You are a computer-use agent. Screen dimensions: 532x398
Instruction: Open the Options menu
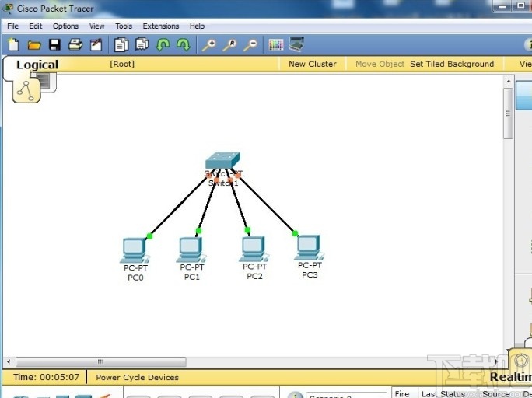pyautogui.click(x=65, y=26)
